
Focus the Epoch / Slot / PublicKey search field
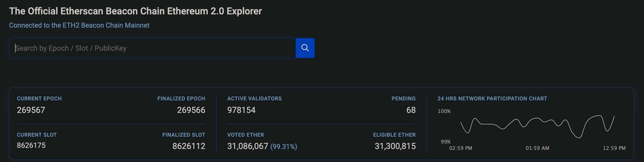153,48
